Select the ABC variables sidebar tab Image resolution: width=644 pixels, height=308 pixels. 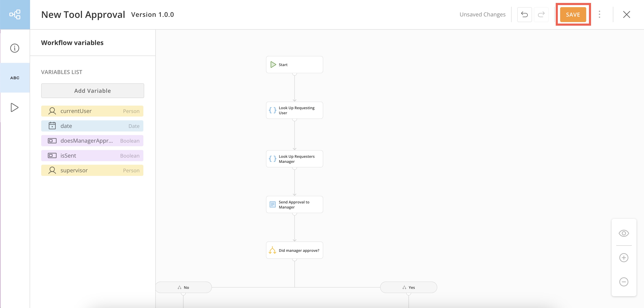(x=15, y=78)
